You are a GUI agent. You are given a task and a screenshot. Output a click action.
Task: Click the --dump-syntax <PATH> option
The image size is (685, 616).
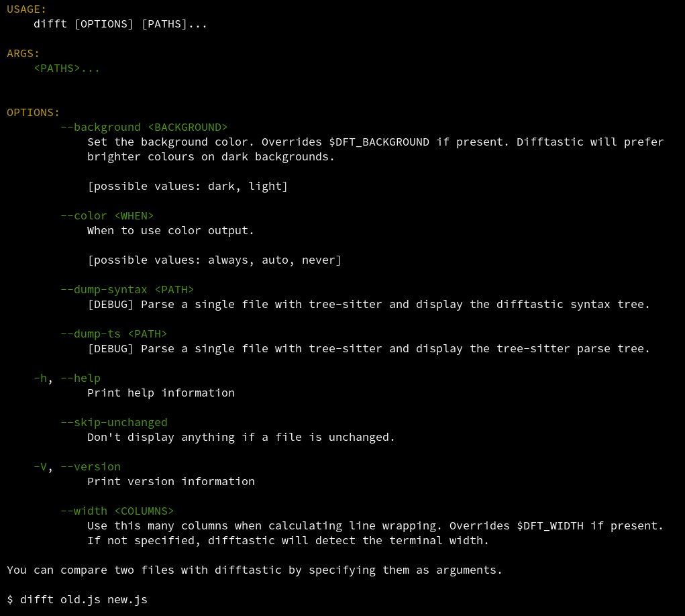[127, 289]
